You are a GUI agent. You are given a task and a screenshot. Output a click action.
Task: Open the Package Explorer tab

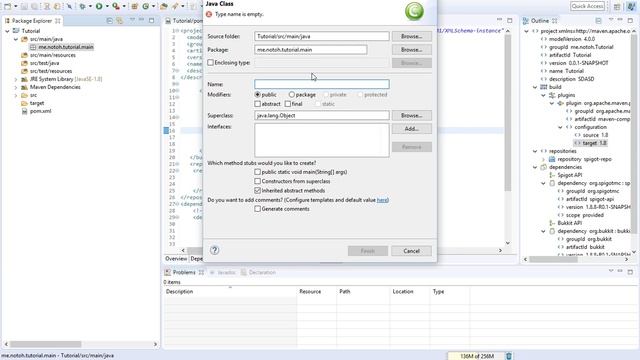pos(32,20)
